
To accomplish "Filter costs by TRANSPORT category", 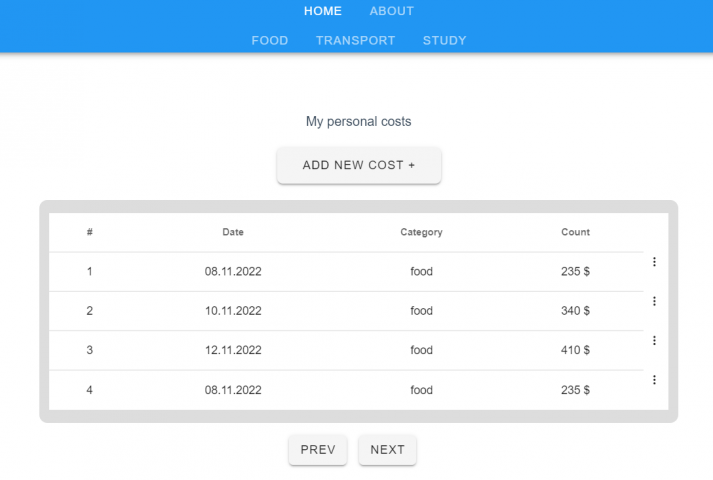I will (x=356, y=40).
